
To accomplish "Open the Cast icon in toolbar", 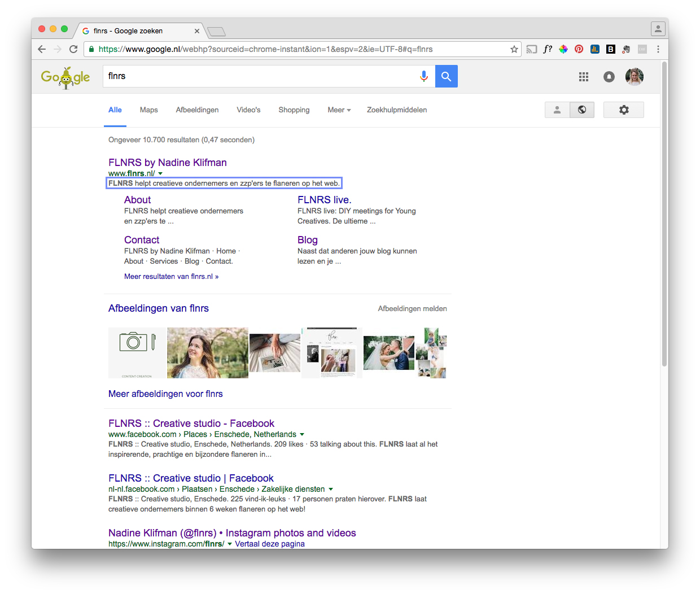I will click(x=532, y=49).
